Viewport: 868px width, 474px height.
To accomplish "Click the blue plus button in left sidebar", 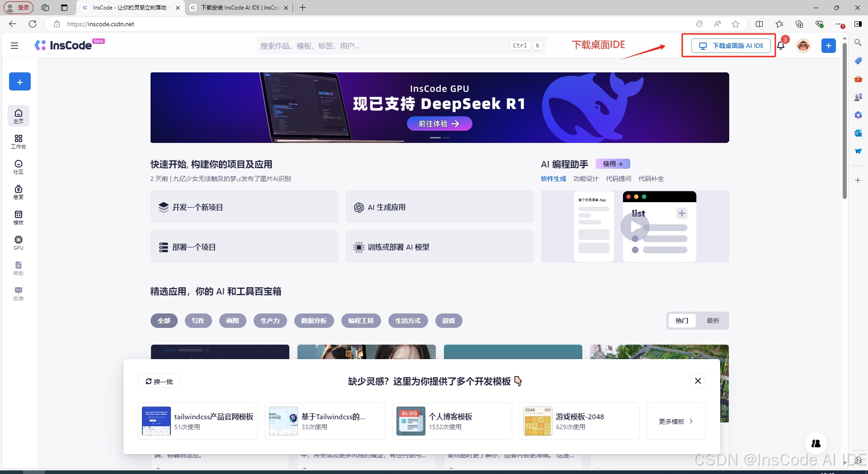I will pos(20,82).
